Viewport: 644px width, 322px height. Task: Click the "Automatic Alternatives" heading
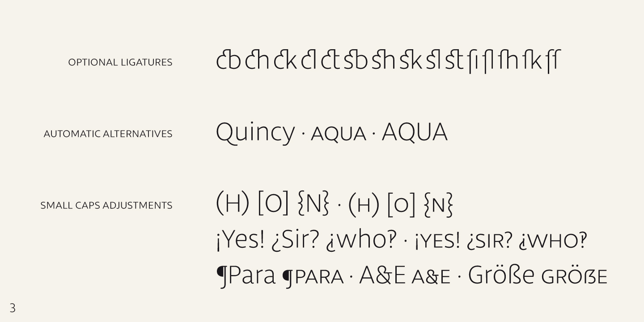pyautogui.click(x=108, y=134)
